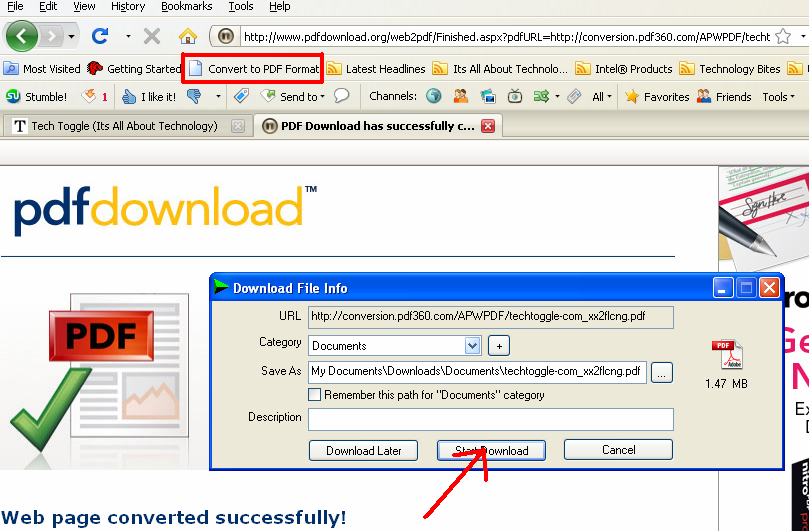Open the View menu
This screenshot has width=809, height=531.
[x=84, y=6]
